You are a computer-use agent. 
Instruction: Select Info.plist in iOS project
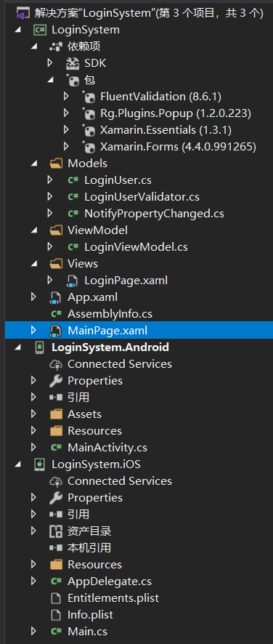pyautogui.click(x=90, y=614)
